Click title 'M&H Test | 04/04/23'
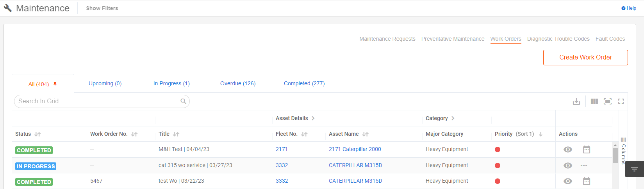Viewport: 644px width, 189px height. [184, 149]
